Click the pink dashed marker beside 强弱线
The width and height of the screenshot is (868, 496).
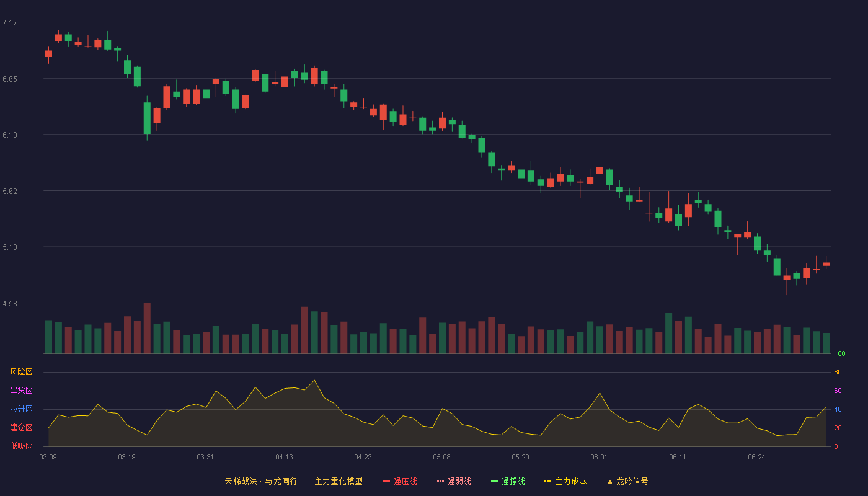(440, 481)
